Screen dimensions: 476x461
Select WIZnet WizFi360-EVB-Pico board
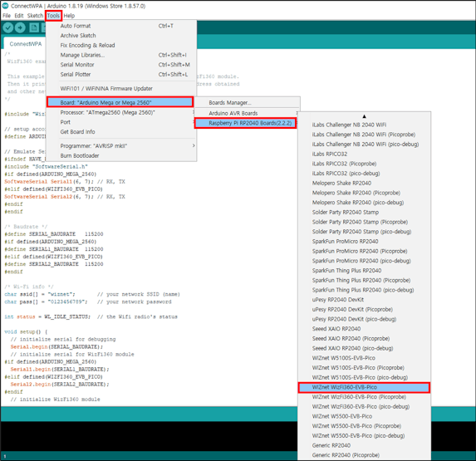[x=364, y=388]
